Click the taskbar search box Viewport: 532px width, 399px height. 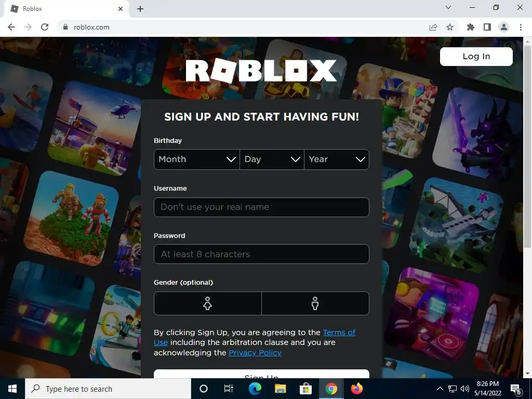(108, 389)
